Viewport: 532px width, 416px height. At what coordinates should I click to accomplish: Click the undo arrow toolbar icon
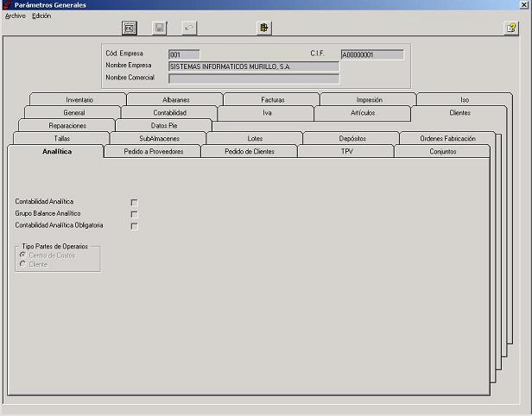(189, 28)
